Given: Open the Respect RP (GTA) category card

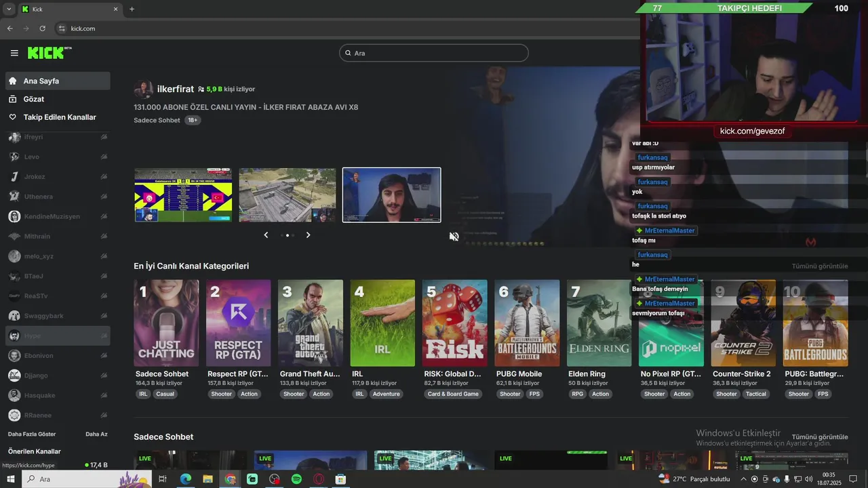Looking at the screenshot, I should click(238, 323).
